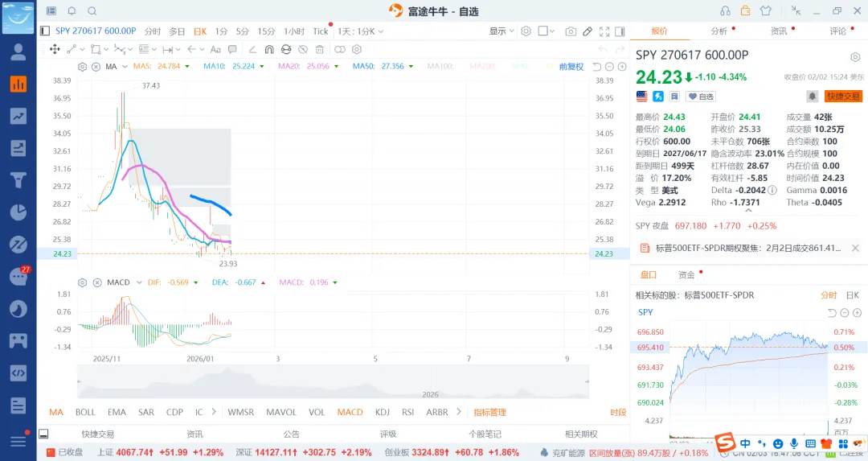Open customer service headphones icon
868x461 pixels.
(x=725, y=10)
